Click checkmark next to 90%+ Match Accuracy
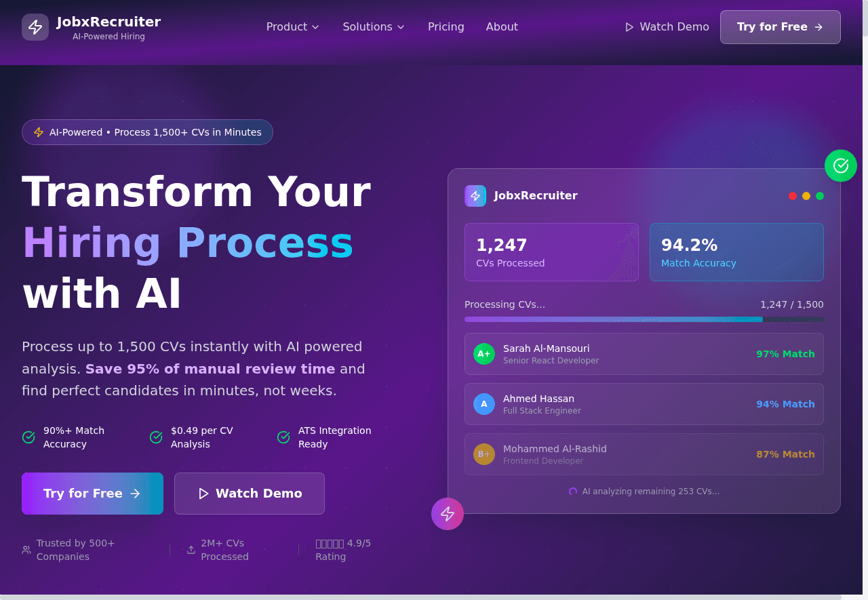 coord(28,437)
